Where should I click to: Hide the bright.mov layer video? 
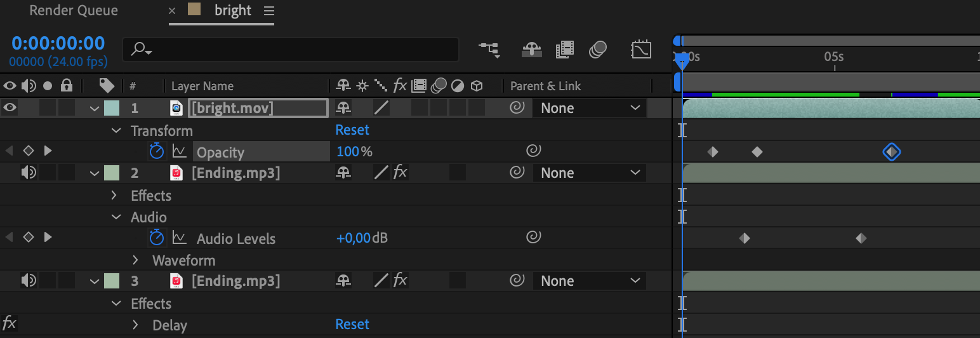[x=10, y=108]
